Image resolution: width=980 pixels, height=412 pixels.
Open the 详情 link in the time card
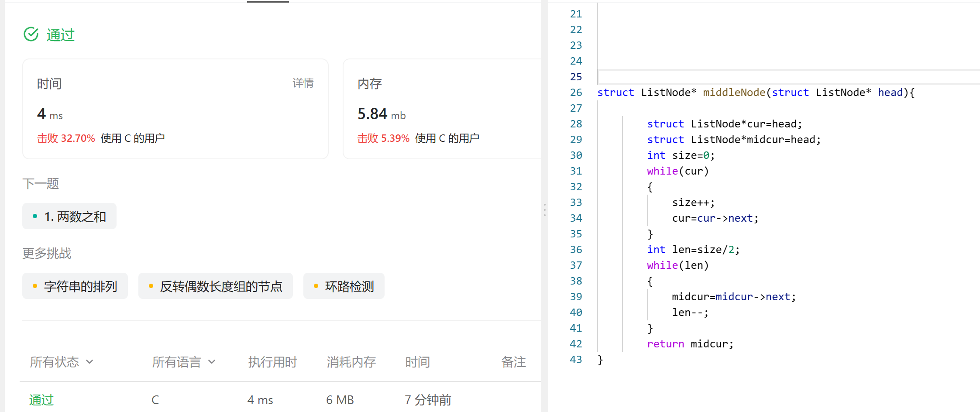[x=303, y=83]
